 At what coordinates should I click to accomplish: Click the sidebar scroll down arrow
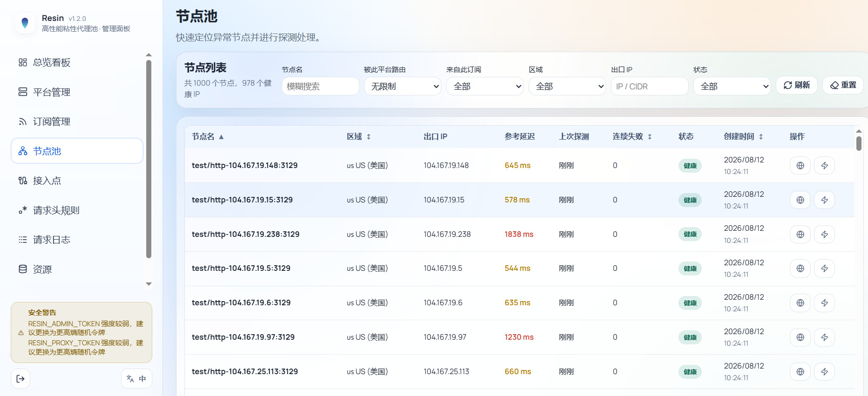pos(149,284)
